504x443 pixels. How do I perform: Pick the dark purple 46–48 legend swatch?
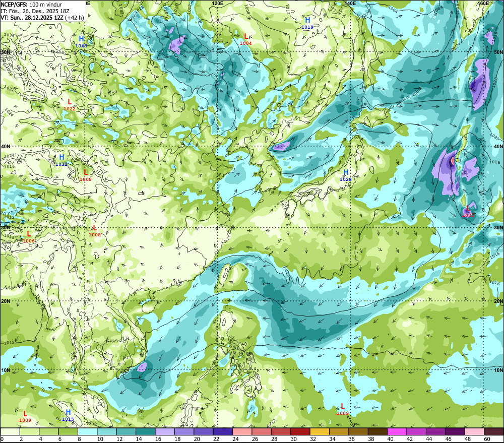pos(455,431)
